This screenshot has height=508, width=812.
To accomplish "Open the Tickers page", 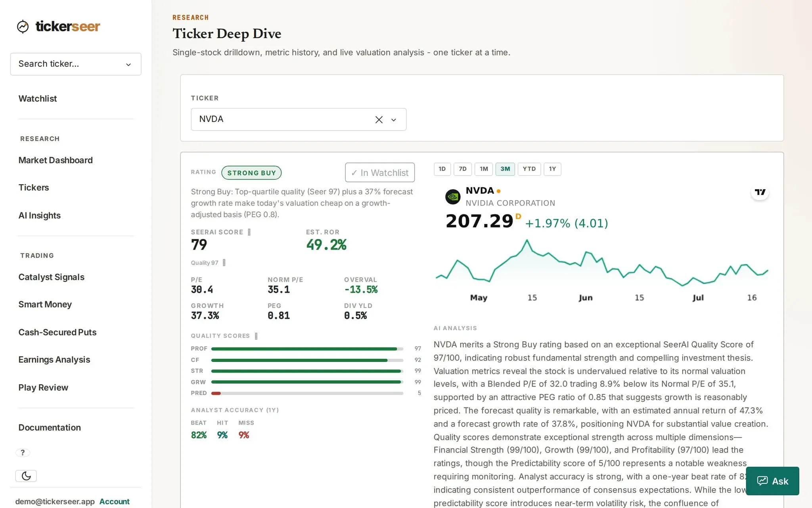I will pyautogui.click(x=34, y=187).
